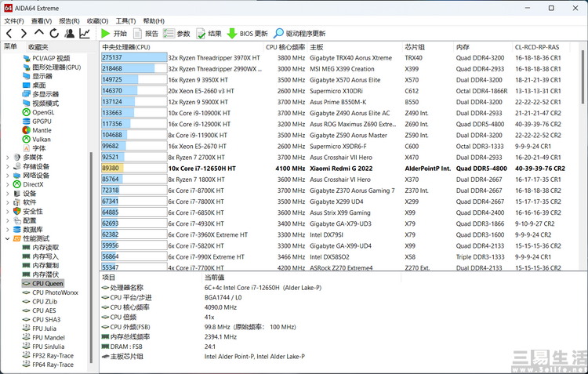Screen dimensions: 588x374
Task: Select 内存写入 benchmark
Action: tap(41, 256)
